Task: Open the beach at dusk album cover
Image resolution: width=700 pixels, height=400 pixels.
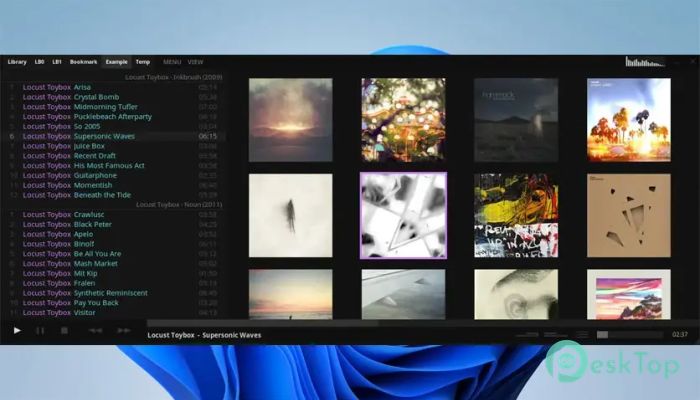Action: tap(291, 294)
